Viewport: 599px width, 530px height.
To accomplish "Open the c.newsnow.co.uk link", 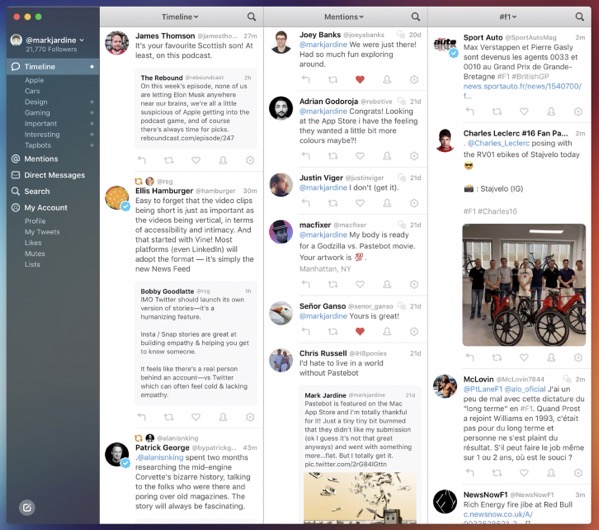I will [497, 514].
